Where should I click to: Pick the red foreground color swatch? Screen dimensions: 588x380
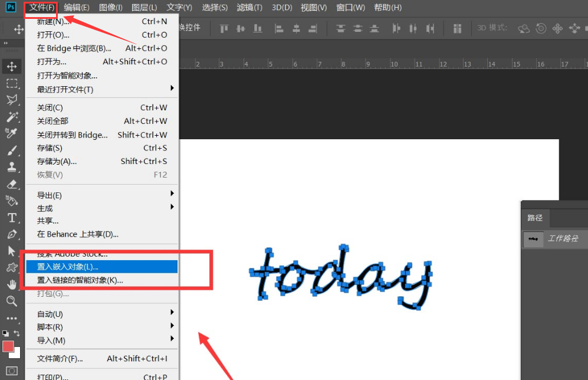point(8,346)
